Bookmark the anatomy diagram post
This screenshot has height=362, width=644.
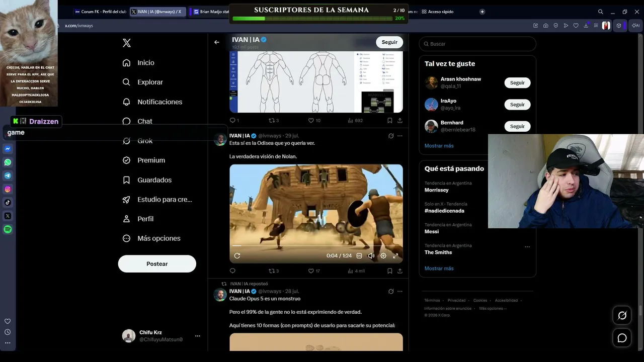390,121
